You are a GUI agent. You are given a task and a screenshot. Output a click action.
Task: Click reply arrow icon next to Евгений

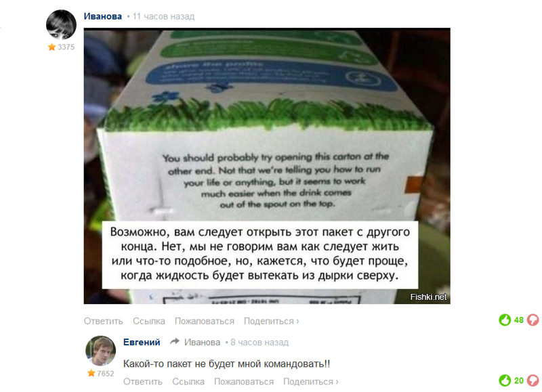point(175,342)
